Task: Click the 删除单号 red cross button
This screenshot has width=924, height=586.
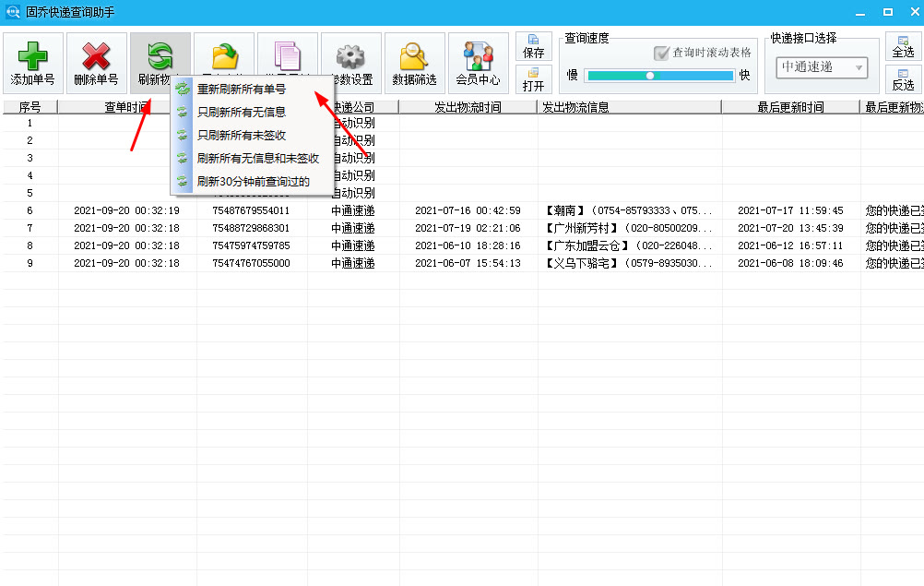Action: click(96, 63)
